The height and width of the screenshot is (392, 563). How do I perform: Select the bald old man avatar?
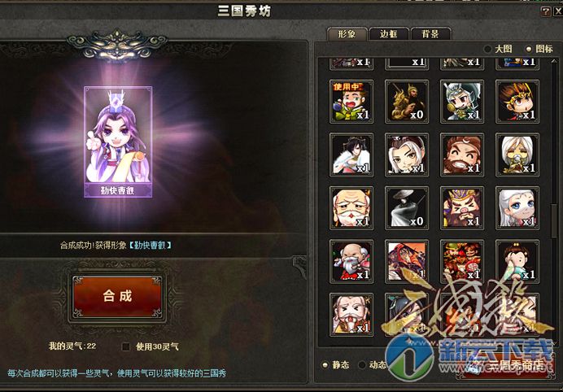pyautogui.click(x=351, y=208)
